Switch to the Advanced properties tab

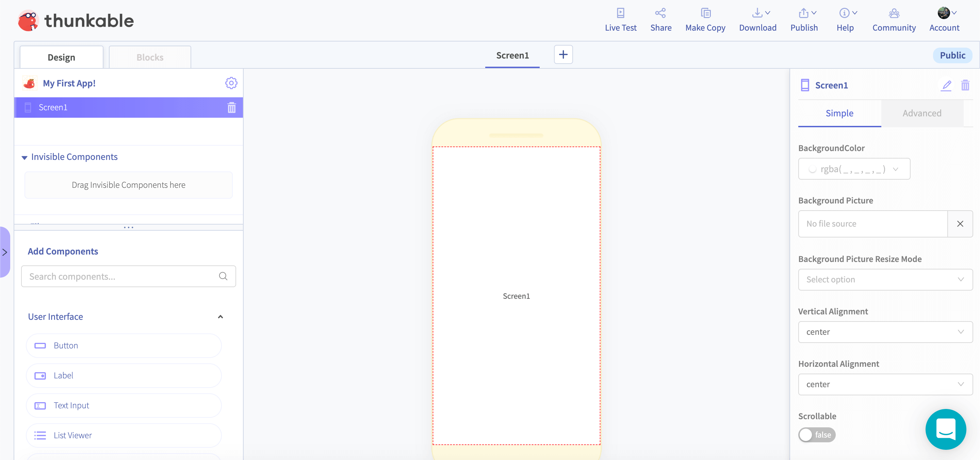click(921, 113)
